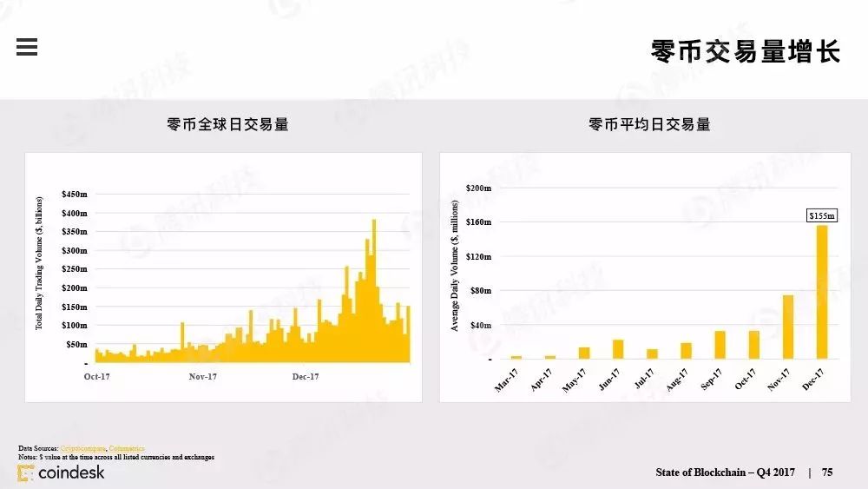This screenshot has height=489, width=868.
Task: Click the Dec-17 label on daily volume chart
Action: point(306,377)
